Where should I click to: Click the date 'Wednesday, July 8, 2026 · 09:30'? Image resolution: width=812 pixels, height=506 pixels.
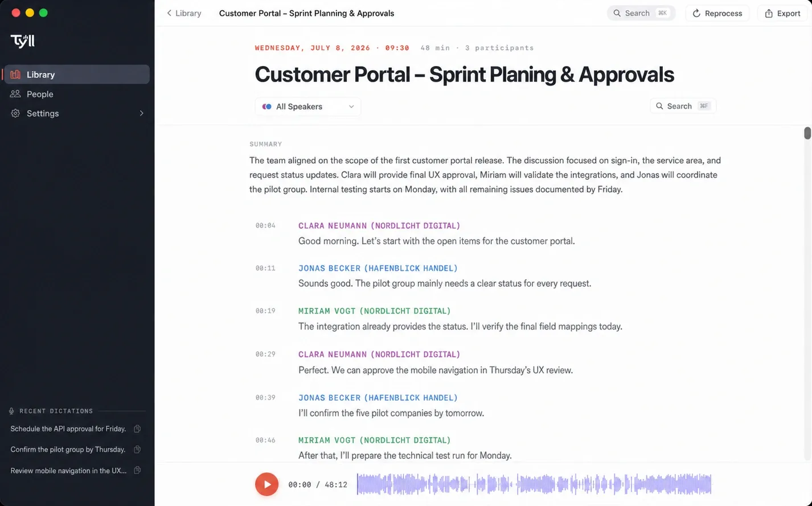tap(332, 48)
